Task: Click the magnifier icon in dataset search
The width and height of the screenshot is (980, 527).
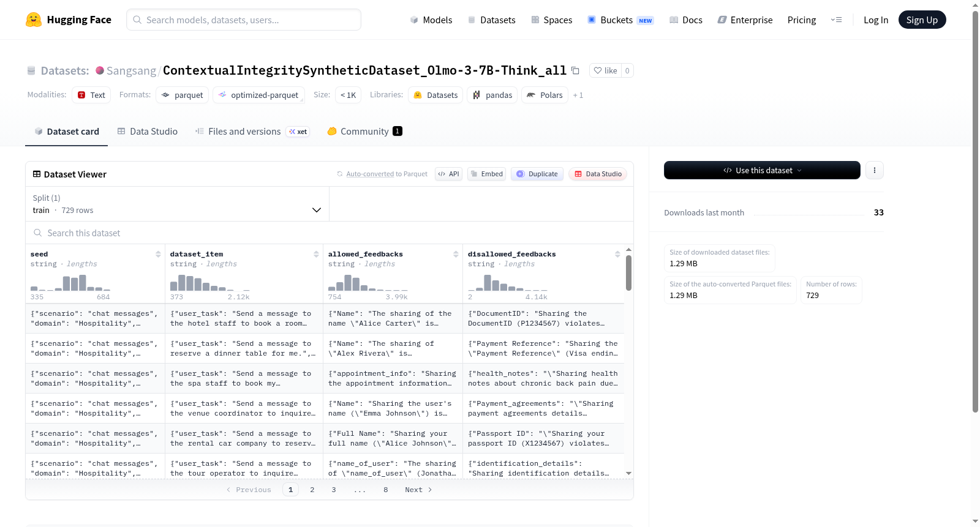Action: (38, 233)
